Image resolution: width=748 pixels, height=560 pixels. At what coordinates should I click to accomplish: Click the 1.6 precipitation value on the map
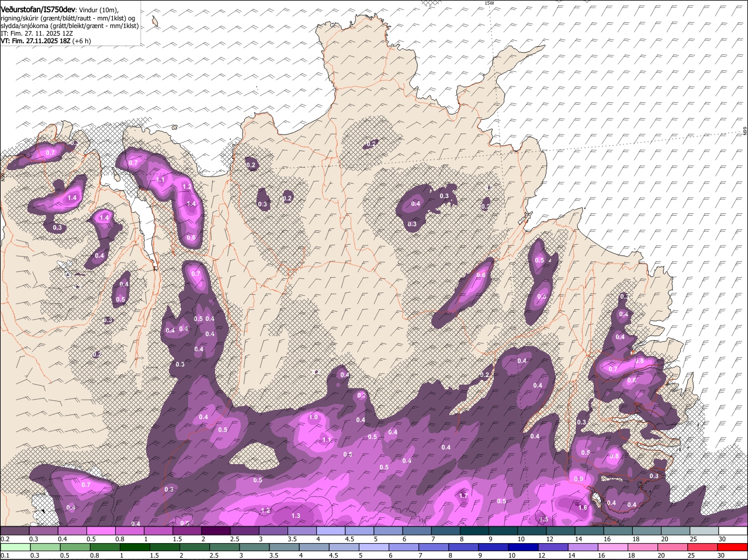[x=583, y=508]
